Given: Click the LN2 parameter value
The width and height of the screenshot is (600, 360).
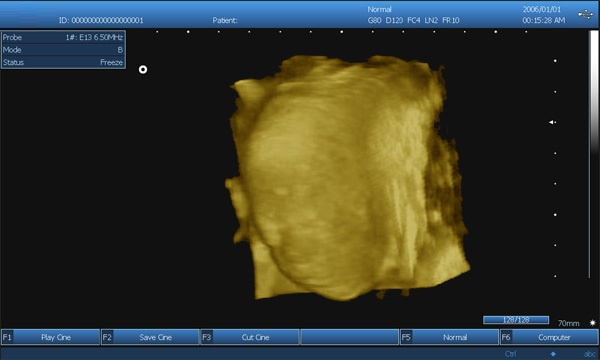Looking at the screenshot, I should tap(431, 20).
